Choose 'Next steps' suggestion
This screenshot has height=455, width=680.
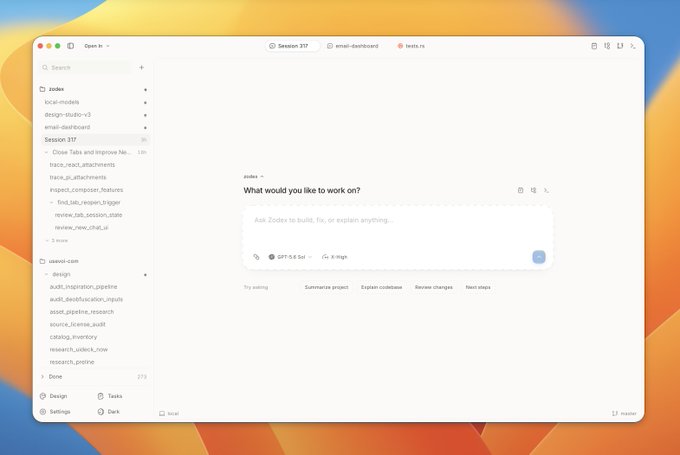(478, 288)
